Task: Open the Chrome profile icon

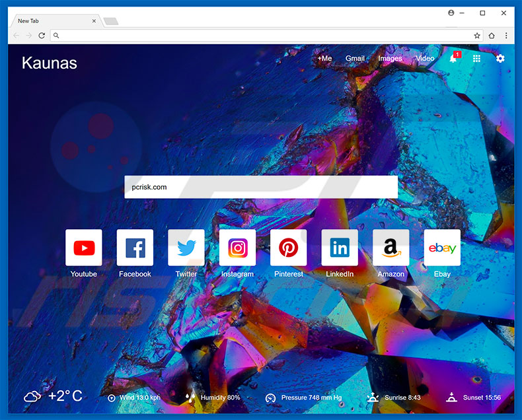Action: pyautogui.click(x=451, y=13)
